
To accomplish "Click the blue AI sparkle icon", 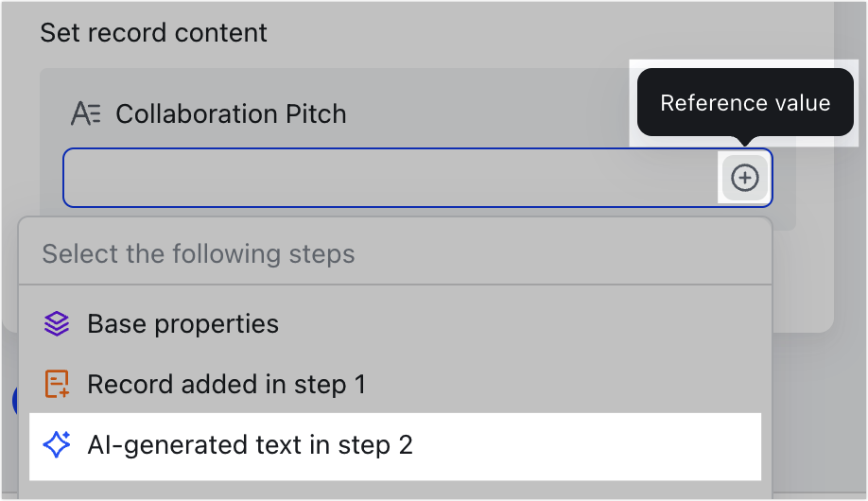I will (57, 444).
